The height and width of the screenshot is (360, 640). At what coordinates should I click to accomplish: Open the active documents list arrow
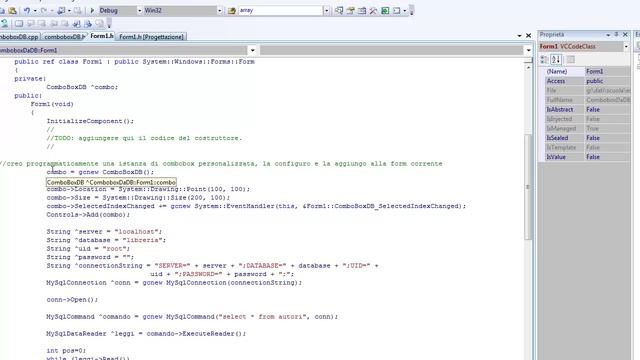(519, 36)
